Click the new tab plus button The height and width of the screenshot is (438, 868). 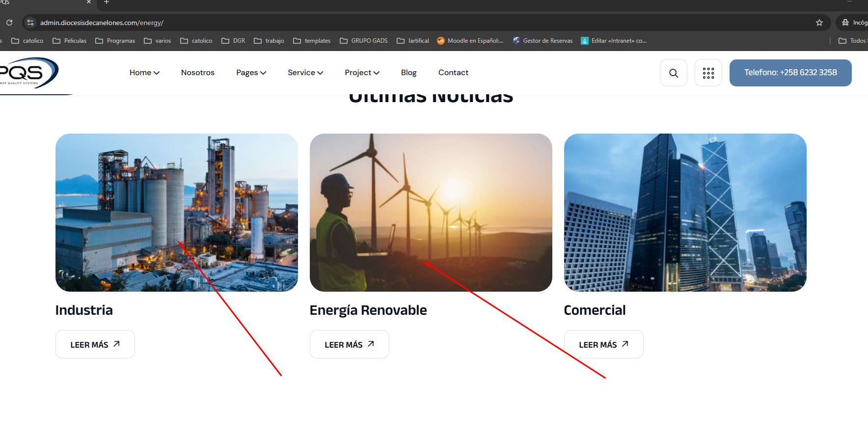(107, 2)
